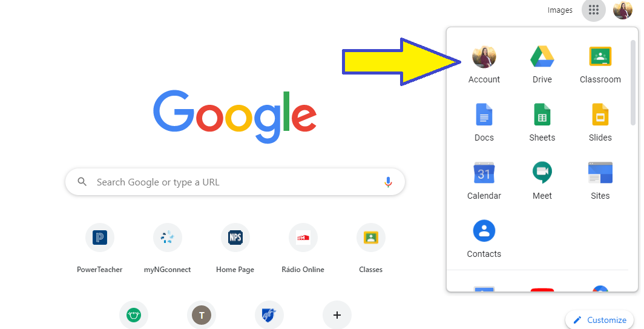This screenshot has height=329, width=644.
Task: Collapse the Google apps grid launcher
Action: 594,10
